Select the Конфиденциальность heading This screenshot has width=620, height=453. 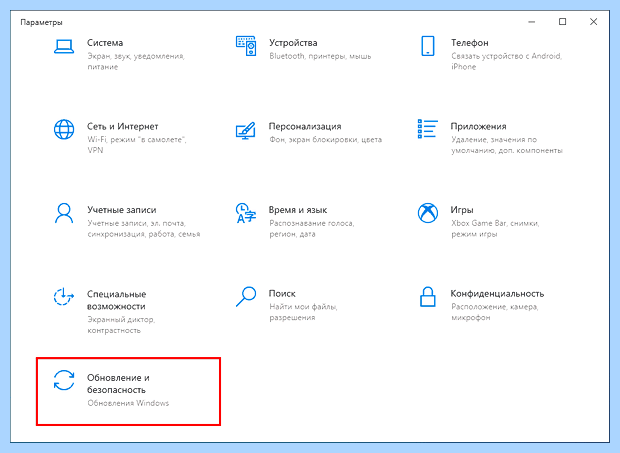pyautogui.click(x=497, y=294)
